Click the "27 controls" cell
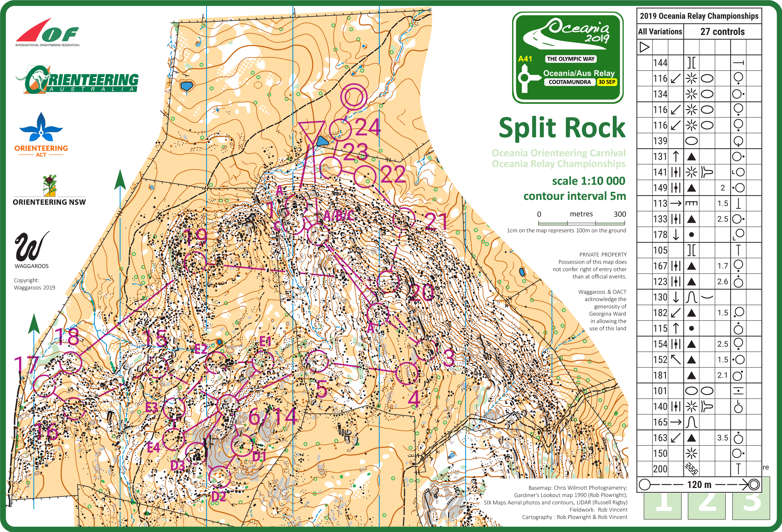The image size is (782, 532). (723, 32)
